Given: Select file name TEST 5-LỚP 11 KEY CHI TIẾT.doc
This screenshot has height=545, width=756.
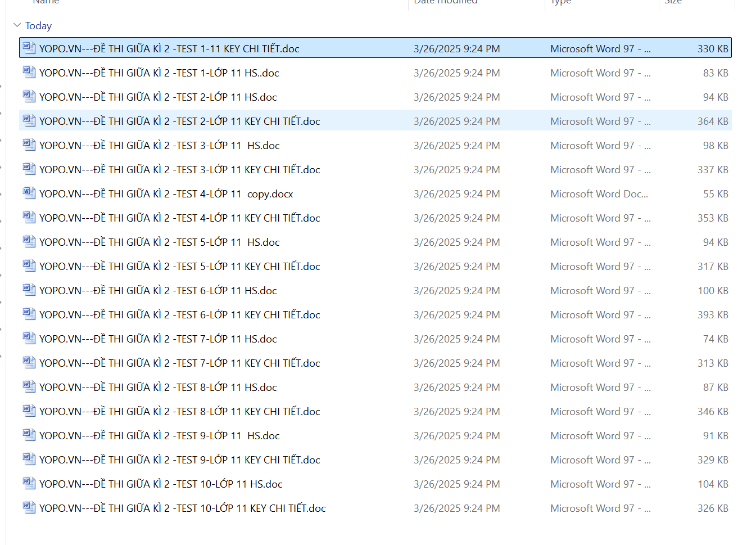Looking at the screenshot, I should pyautogui.click(x=180, y=267).
